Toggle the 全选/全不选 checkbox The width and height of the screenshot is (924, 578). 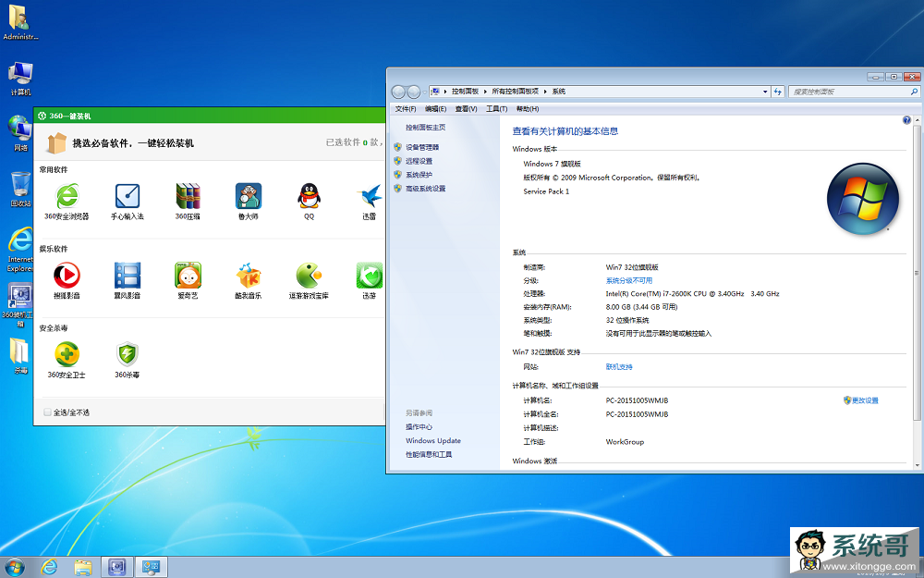click(47, 412)
